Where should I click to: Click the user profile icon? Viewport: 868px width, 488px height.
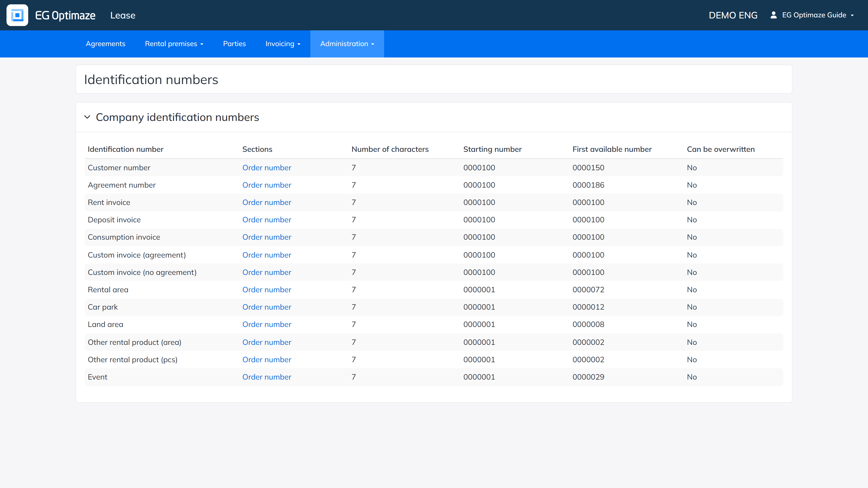[x=774, y=15]
